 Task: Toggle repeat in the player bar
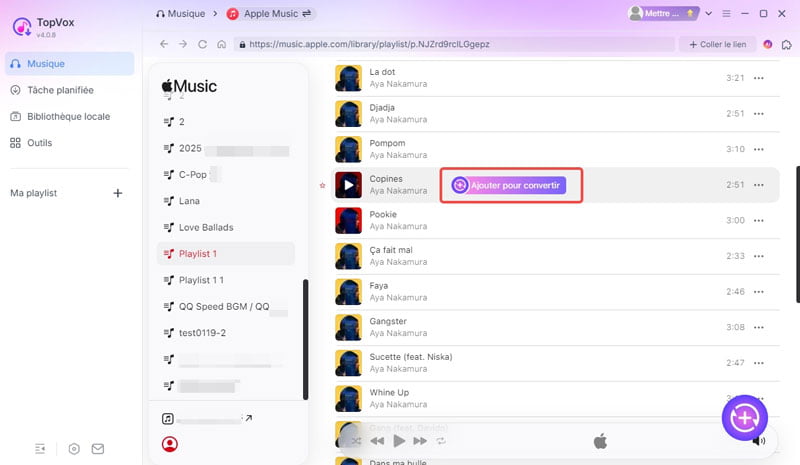[x=441, y=441]
